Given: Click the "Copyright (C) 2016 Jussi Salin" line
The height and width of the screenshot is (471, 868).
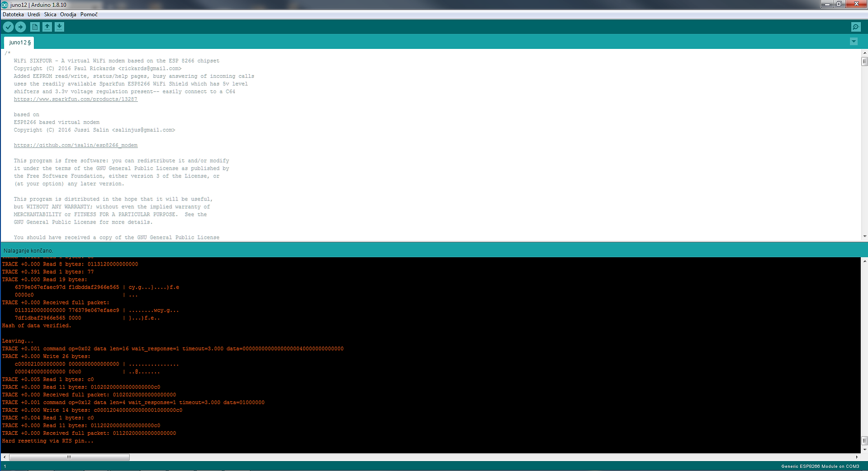Looking at the screenshot, I should tap(94, 130).
